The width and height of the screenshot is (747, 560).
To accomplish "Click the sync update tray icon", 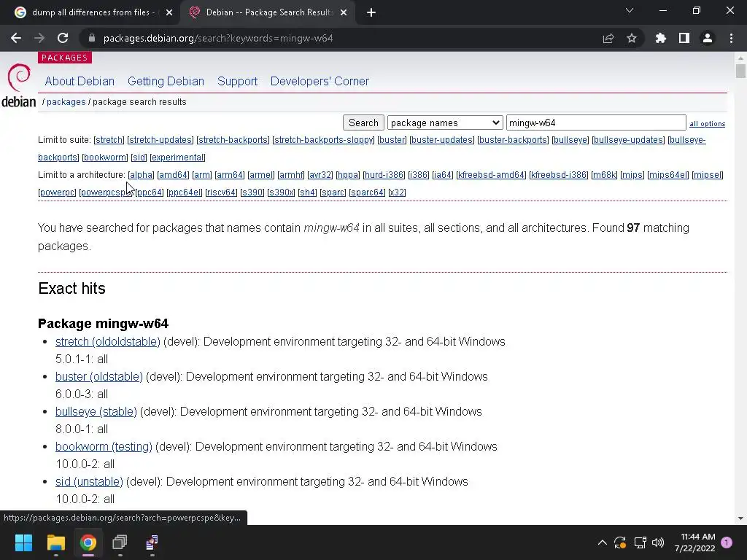I will [x=620, y=542].
